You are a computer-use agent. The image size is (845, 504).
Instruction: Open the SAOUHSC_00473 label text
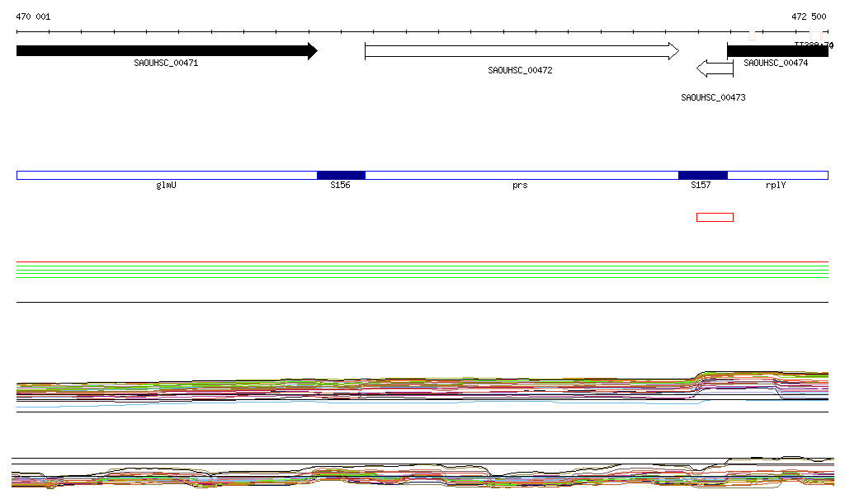point(713,97)
